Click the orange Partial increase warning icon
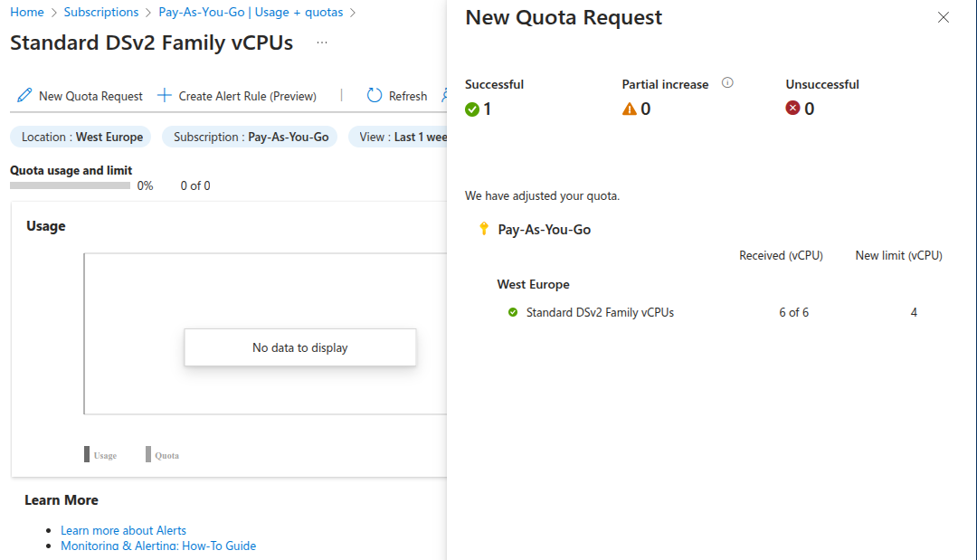The image size is (977, 560). (629, 109)
